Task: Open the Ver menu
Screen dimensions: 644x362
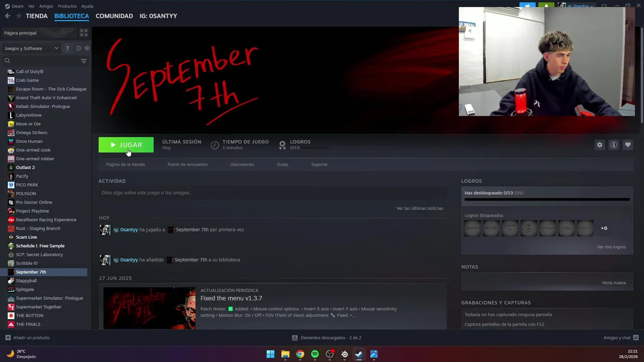Action: tap(31, 6)
